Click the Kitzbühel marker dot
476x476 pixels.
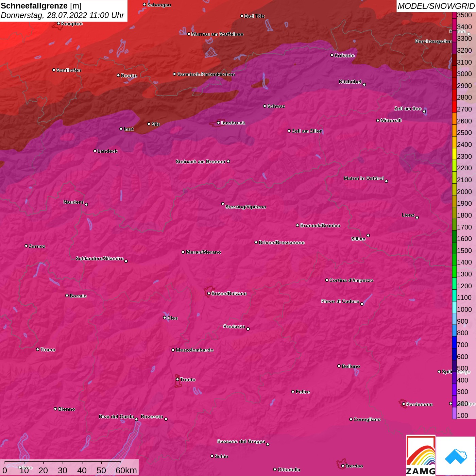click(x=364, y=85)
